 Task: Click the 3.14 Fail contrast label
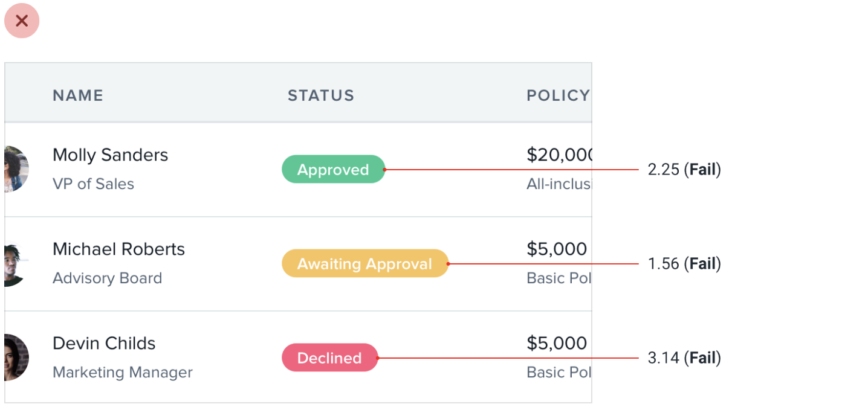(684, 358)
